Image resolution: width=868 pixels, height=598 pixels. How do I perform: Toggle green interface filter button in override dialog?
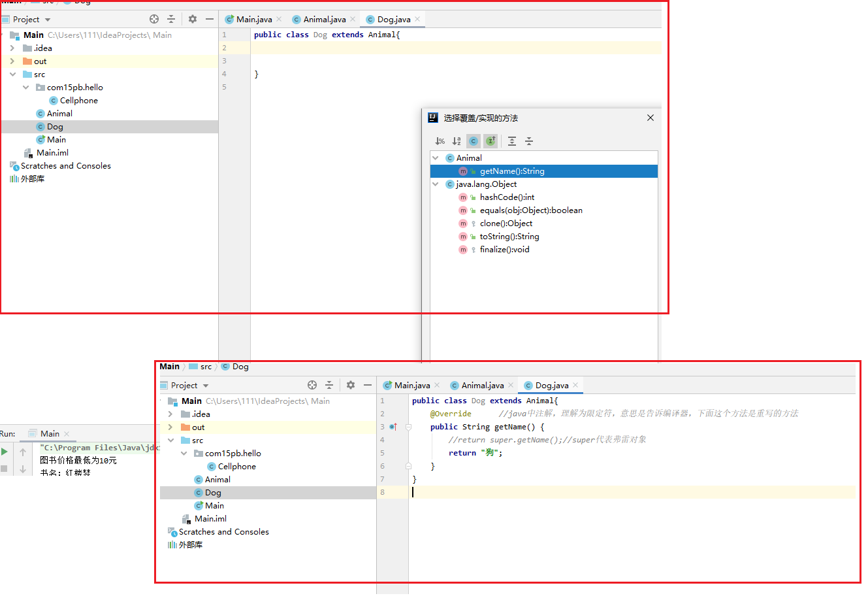point(490,141)
